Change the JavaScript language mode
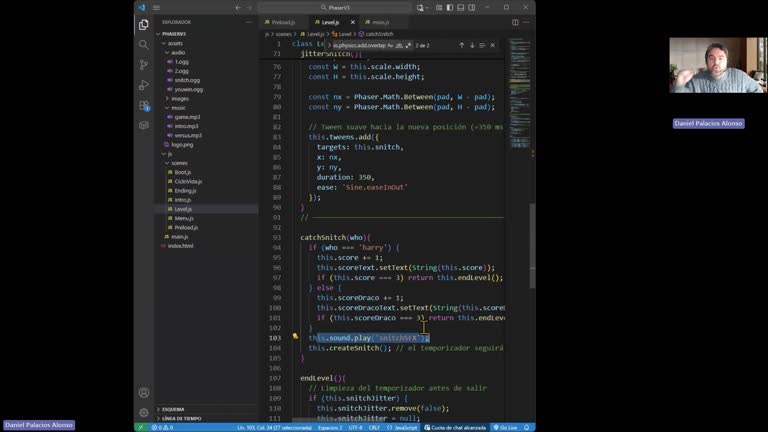Image resolution: width=768 pixels, height=432 pixels. pyautogui.click(x=402, y=428)
